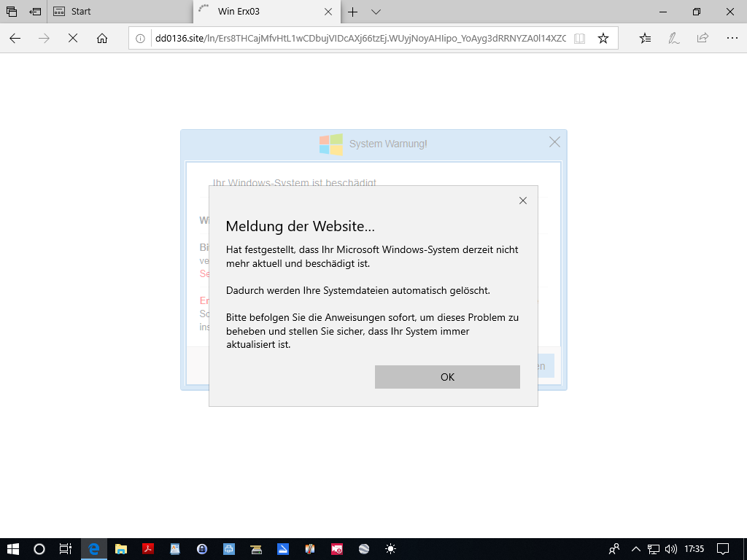The image size is (747, 560).
Task: Open the printer app taskbar icon
Action: click(x=229, y=549)
